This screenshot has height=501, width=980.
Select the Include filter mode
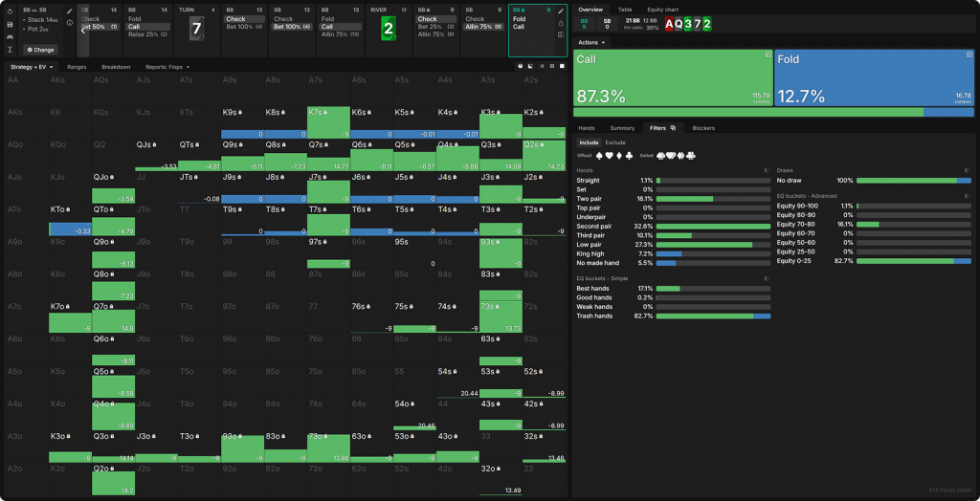590,142
